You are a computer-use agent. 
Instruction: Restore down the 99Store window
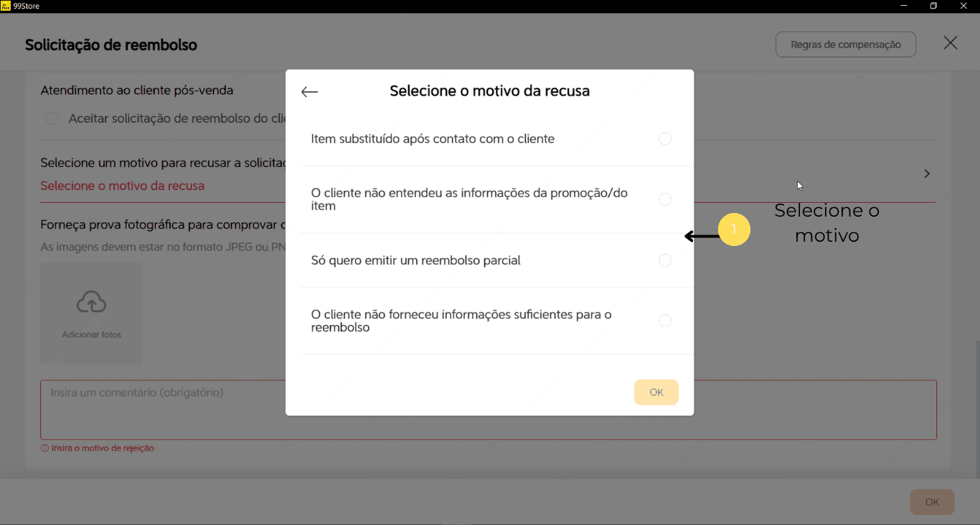click(933, 6)
